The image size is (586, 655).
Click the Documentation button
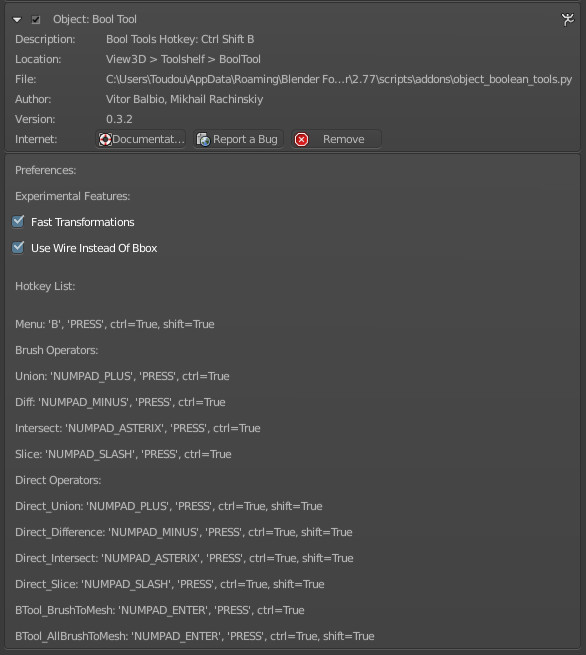141,139
